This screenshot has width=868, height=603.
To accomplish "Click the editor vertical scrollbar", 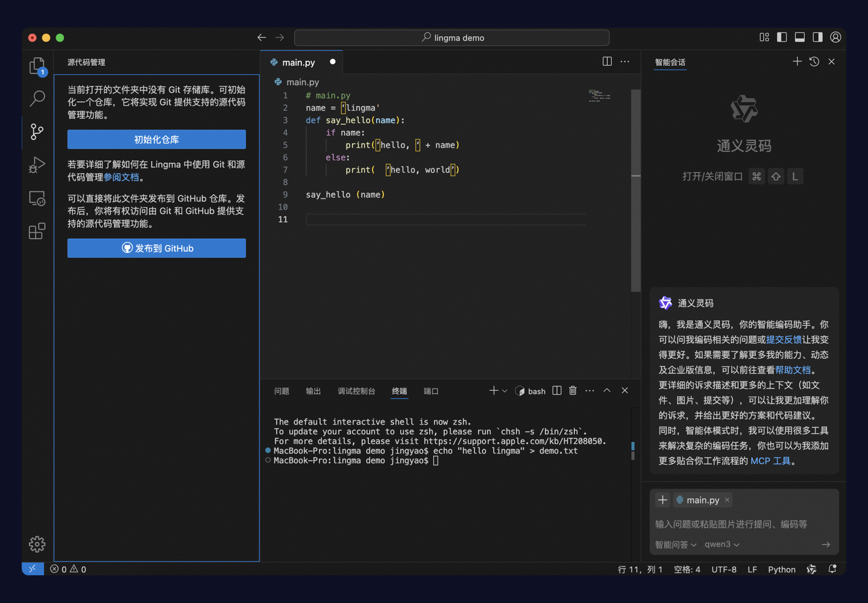I will tap(635, 191).
